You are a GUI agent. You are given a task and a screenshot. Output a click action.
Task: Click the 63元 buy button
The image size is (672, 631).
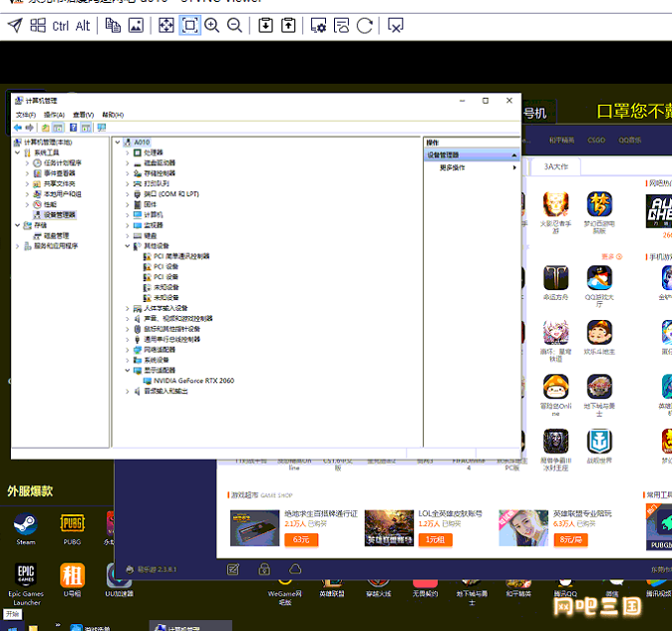point(301,539)
